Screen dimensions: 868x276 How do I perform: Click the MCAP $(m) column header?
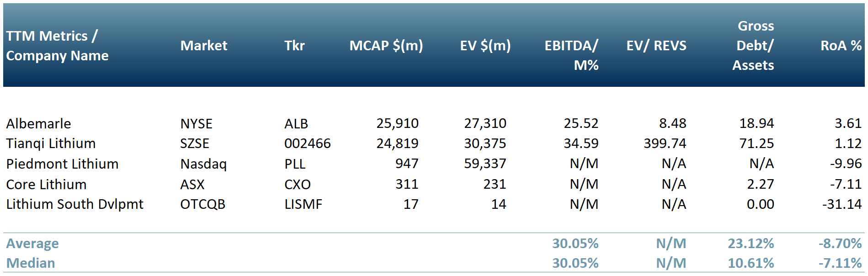(x=386, y=46)
